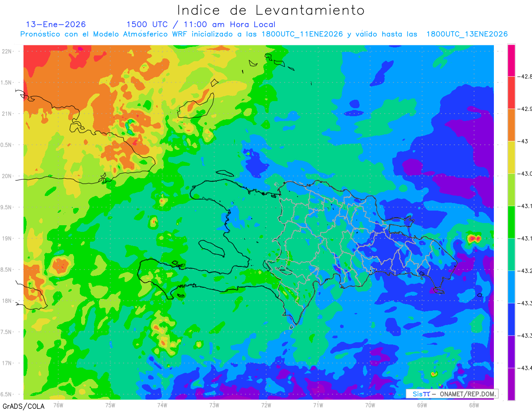Click the '-42.8' legend value
532x411 pixels.
click(x=525, y=77)
